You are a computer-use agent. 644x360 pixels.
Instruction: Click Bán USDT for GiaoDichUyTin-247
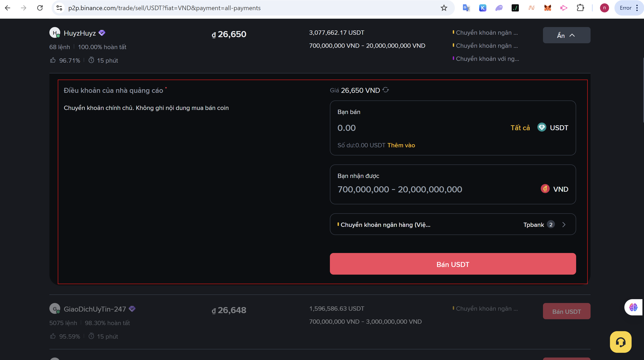coord(566,311)
